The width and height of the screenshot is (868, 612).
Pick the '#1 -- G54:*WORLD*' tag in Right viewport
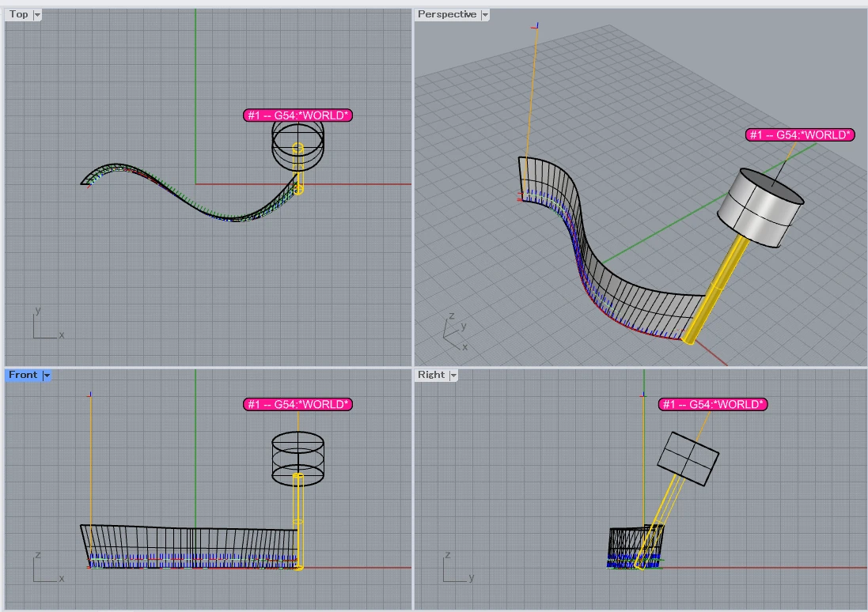(713, 405)
